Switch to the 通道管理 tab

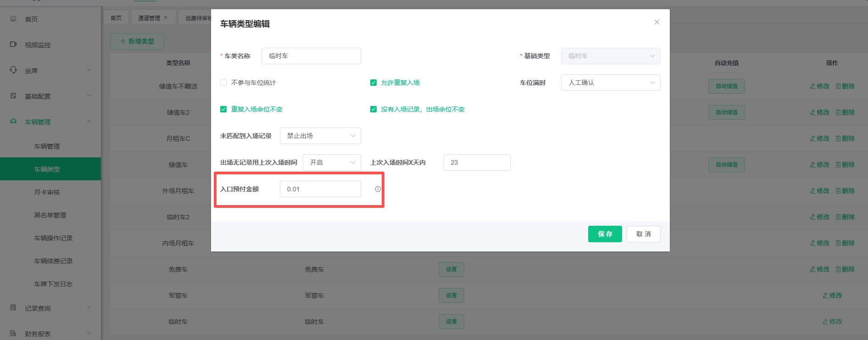pyautogui.click(x=149, y=18)
